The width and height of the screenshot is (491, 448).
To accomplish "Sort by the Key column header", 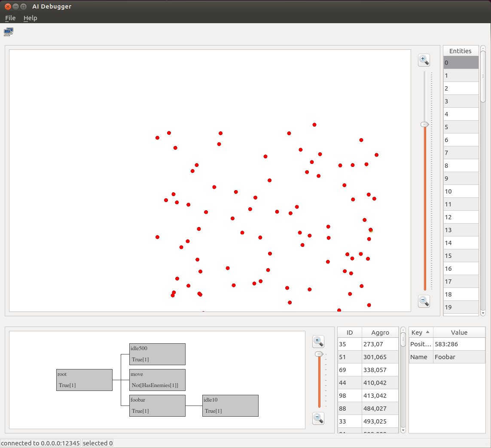I will point(421,333).
